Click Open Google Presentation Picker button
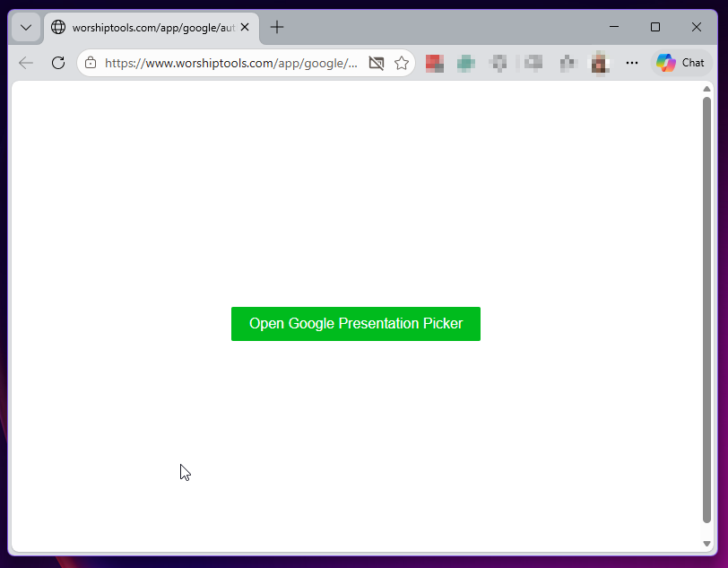The width and height of the screenshot is (728, 568). [x=356, y=324]
